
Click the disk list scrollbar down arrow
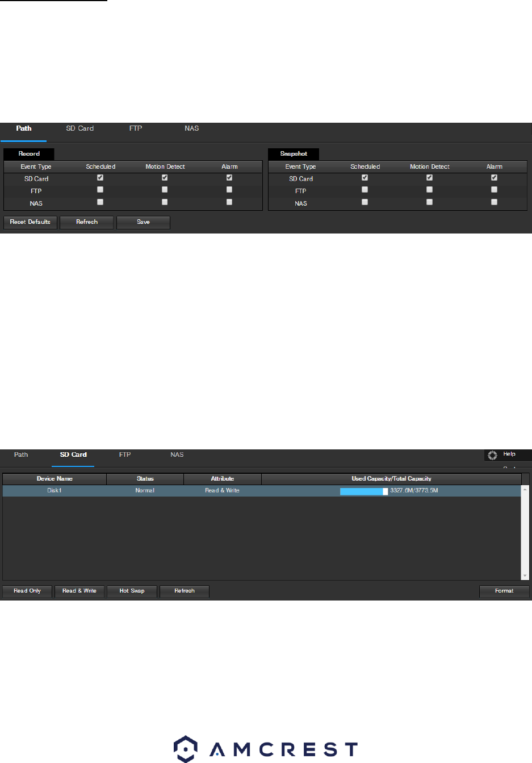pyautogui.click(x=525, y=576)
